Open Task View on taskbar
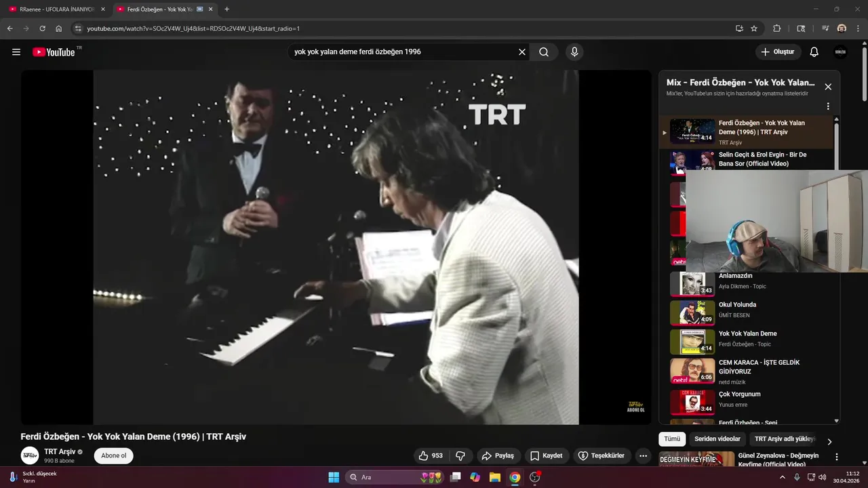Image resolution: width=868 pixels, height=488 pixels. (456, 477)
